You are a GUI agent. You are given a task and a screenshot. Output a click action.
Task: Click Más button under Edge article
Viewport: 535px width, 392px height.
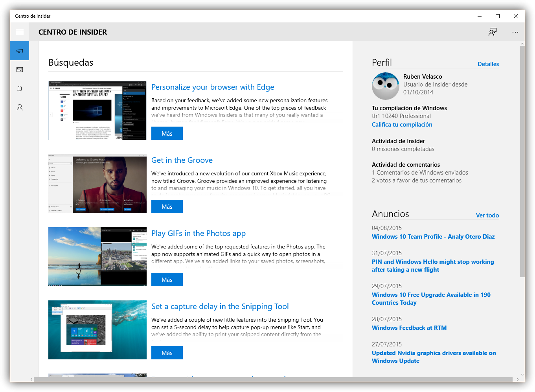pyautogui.click(x=167, y=134)
